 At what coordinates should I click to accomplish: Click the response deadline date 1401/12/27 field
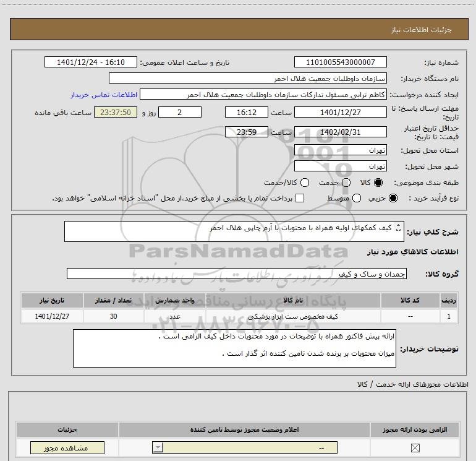click(340, 112)
